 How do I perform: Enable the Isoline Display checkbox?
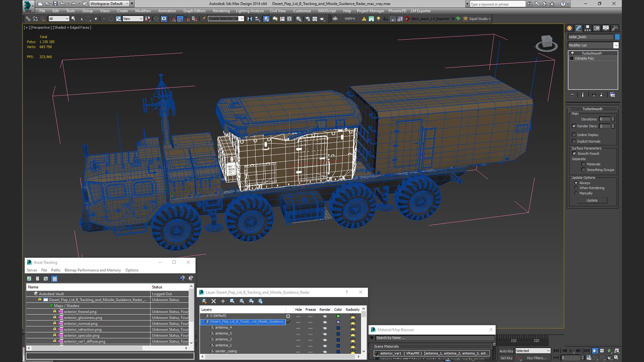click(574, 135)
